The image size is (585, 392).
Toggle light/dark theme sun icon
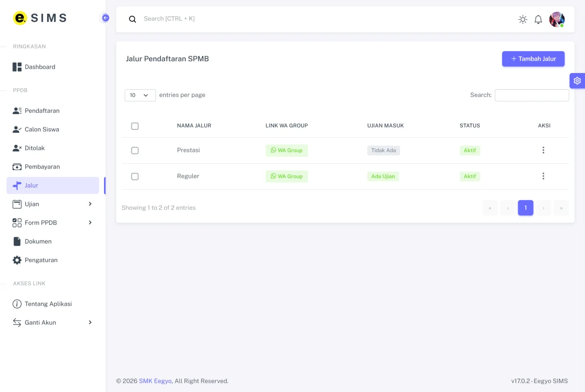[x=523, y=20]
